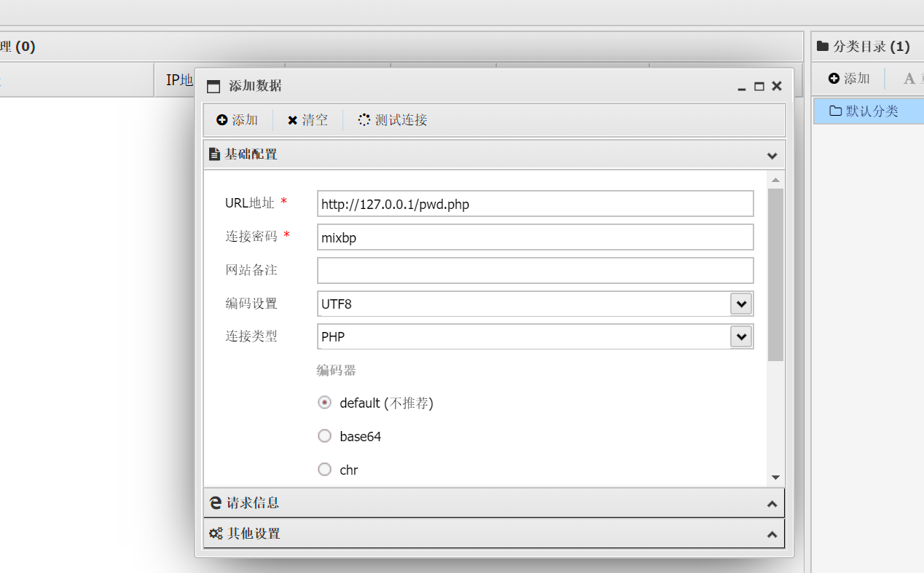Viewport: 924px width, 573px height.
Task: Click the 网站备注 empty input field
Action: [x=535, y=270]
